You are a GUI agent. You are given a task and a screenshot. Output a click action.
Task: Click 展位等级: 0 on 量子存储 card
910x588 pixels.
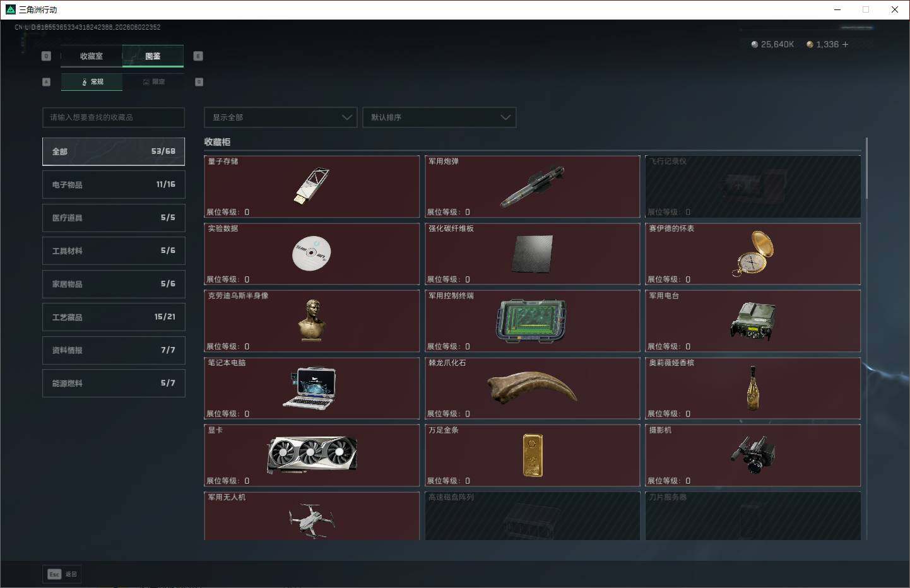pyautogui.click(x=228, y=212)
